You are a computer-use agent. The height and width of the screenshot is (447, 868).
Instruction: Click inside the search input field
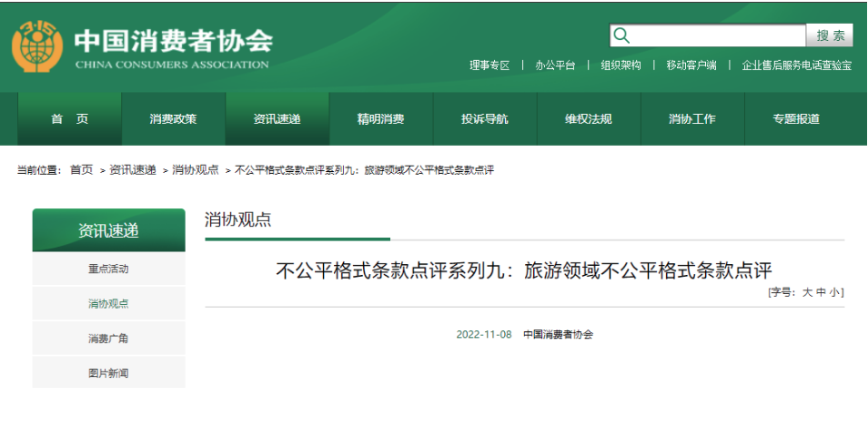tap(719, 36)
